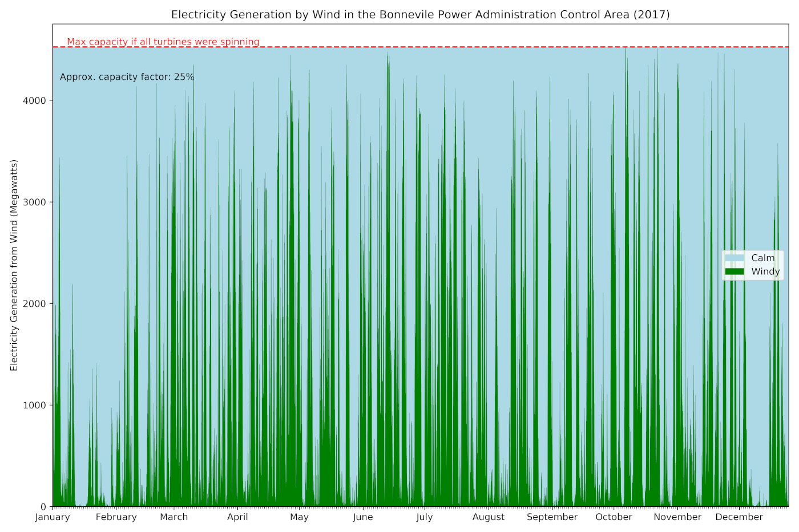Select the 2000 y-axis tick label

coord(35,304)
